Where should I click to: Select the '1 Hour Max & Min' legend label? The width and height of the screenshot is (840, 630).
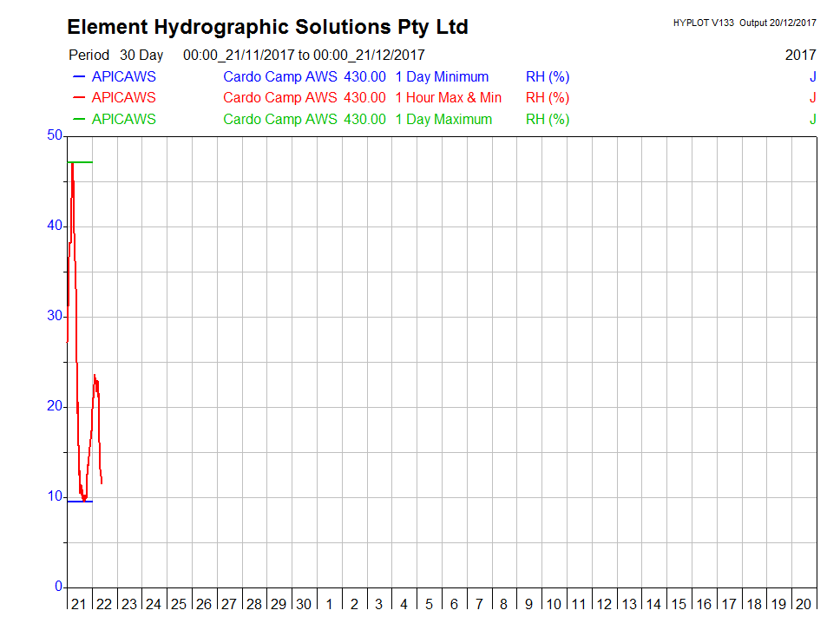[448, 98]
